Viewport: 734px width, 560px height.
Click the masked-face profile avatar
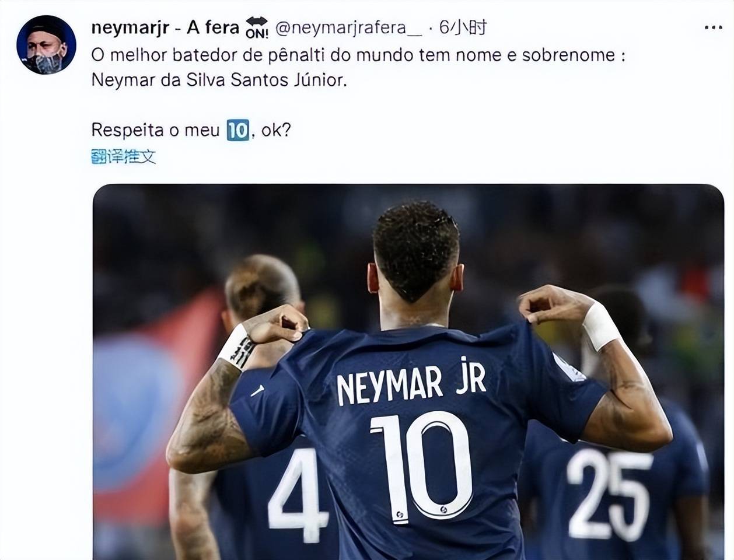pos(46,45)
